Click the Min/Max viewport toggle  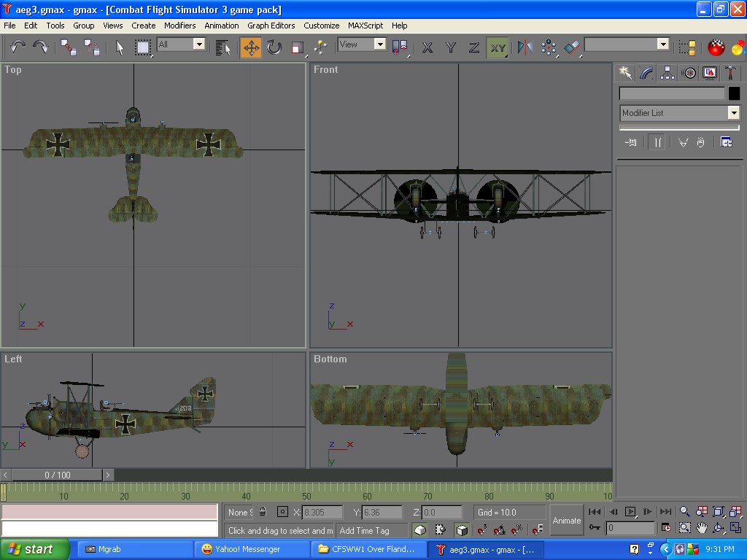point(735,528)
